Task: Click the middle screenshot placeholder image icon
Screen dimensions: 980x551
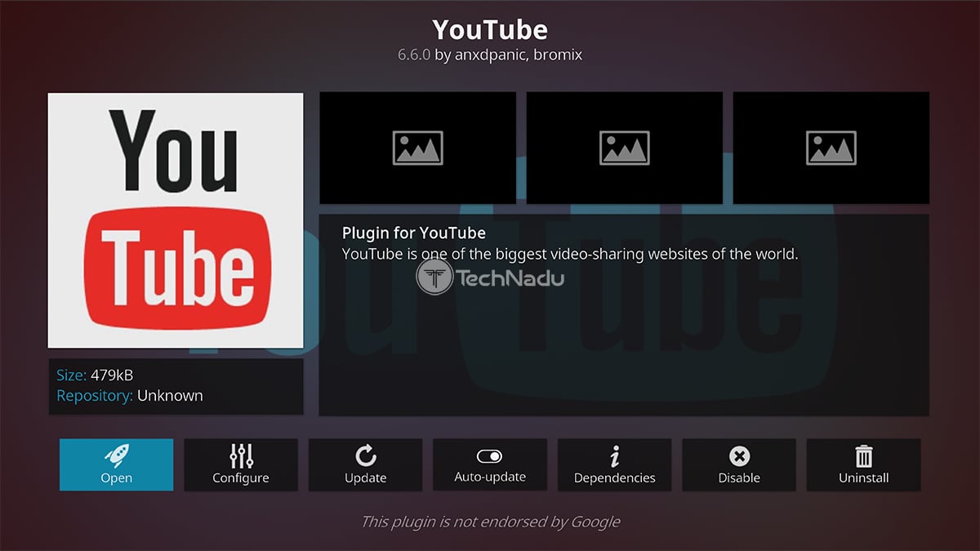Action: click(x=624, y=147)
